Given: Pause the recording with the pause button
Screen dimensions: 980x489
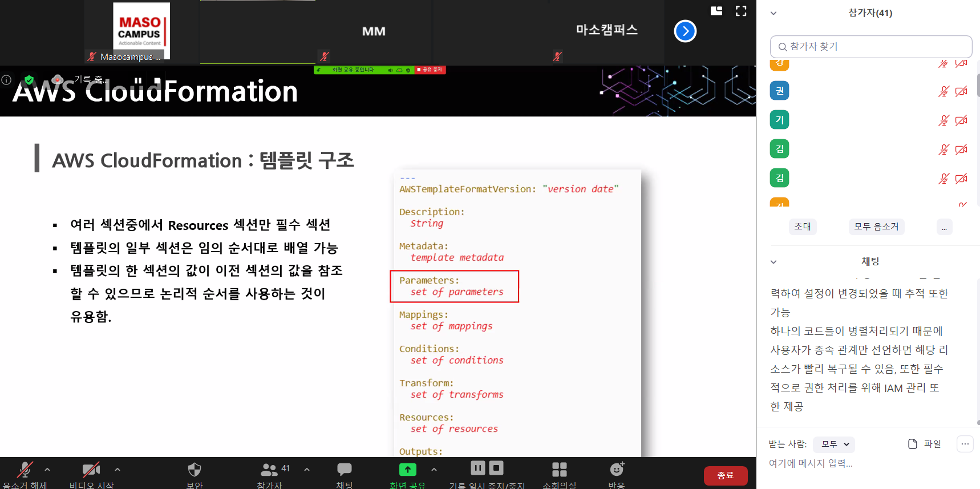Looking at the screenshot, I should [x=478, y=468].
